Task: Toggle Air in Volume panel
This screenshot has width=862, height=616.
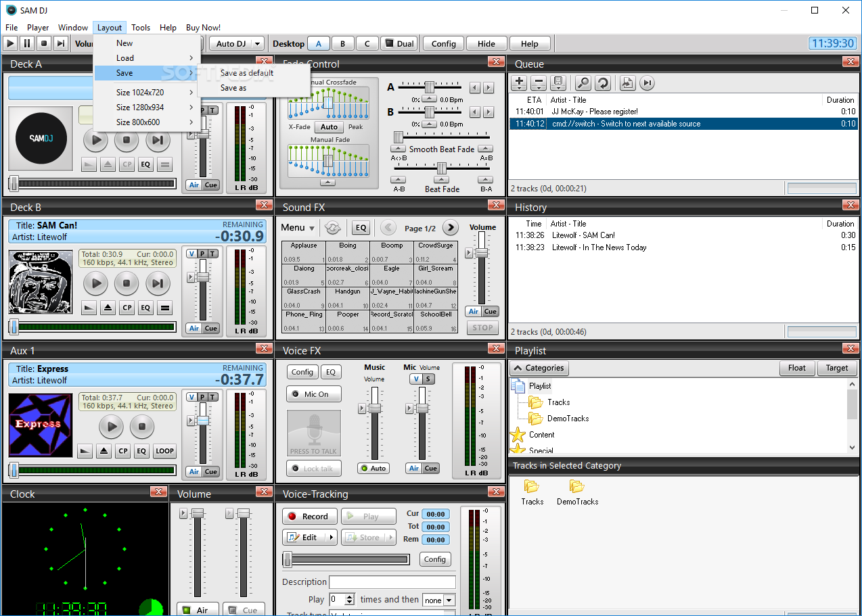Action: click(x=197, y=610)
